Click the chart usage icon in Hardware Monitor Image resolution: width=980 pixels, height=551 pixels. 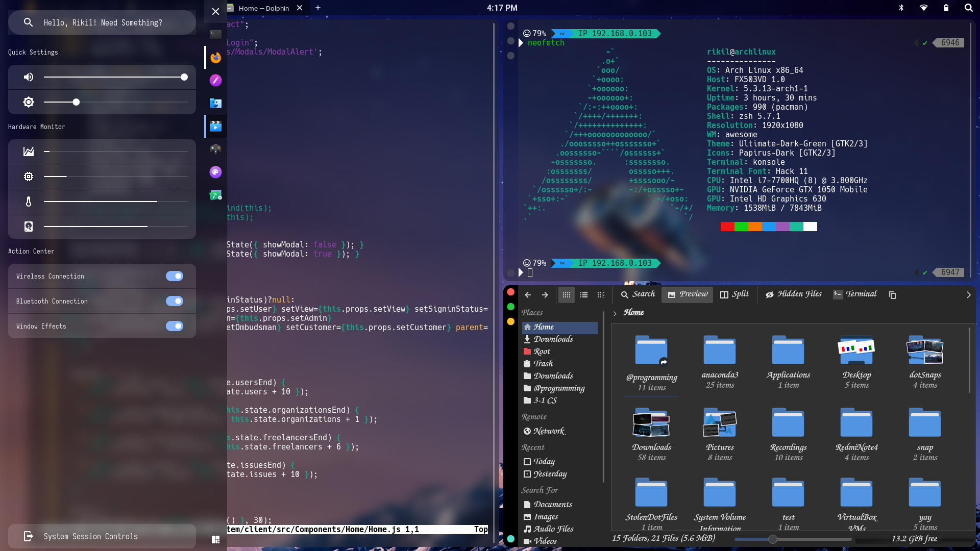(x=29, y=152)
